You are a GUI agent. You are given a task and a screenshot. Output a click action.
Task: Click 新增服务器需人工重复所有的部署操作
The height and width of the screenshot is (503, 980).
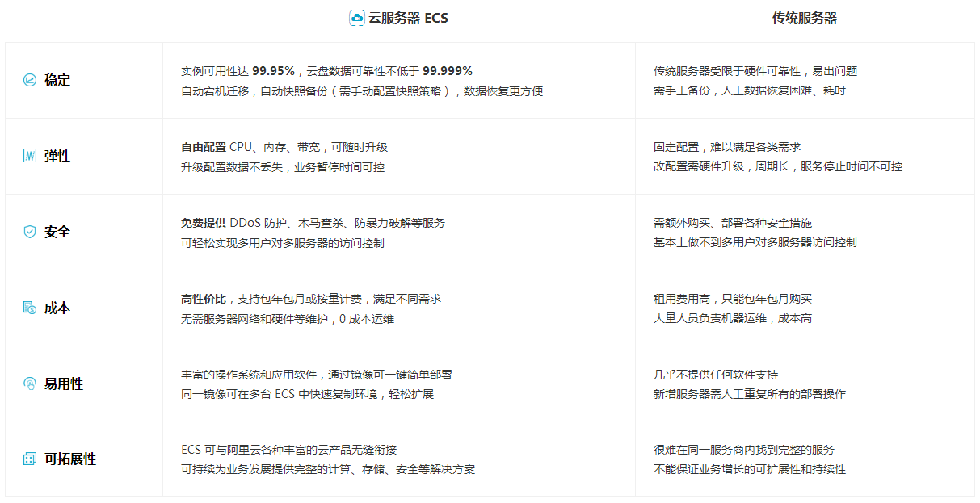(750, 394)
